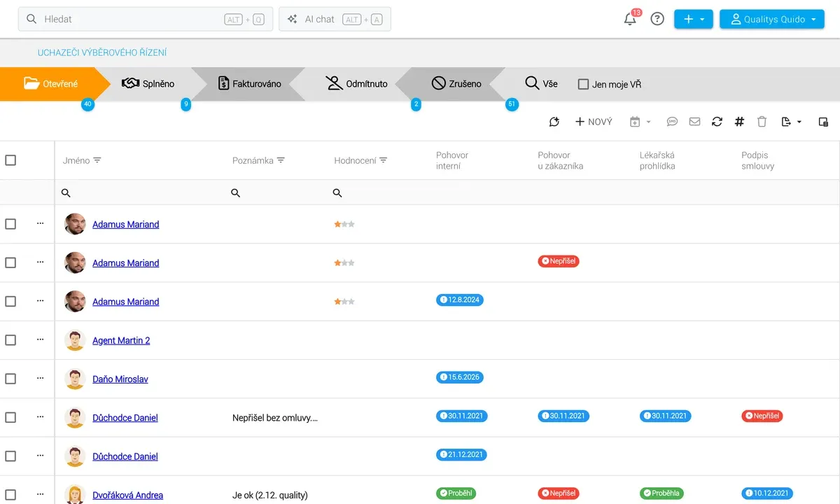Switch to the Fakturováno tab
The height and width of the screenshot is (504, 840).
coord(249,84)
